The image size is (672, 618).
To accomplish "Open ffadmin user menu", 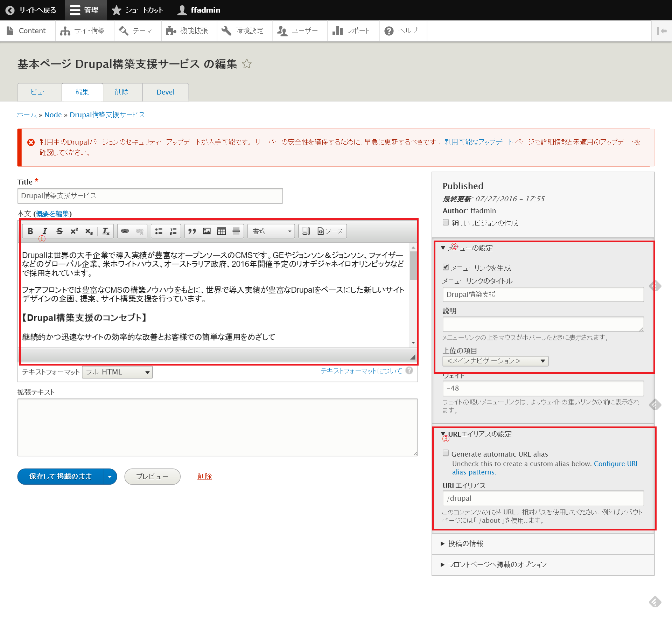I will click(199, 10).
